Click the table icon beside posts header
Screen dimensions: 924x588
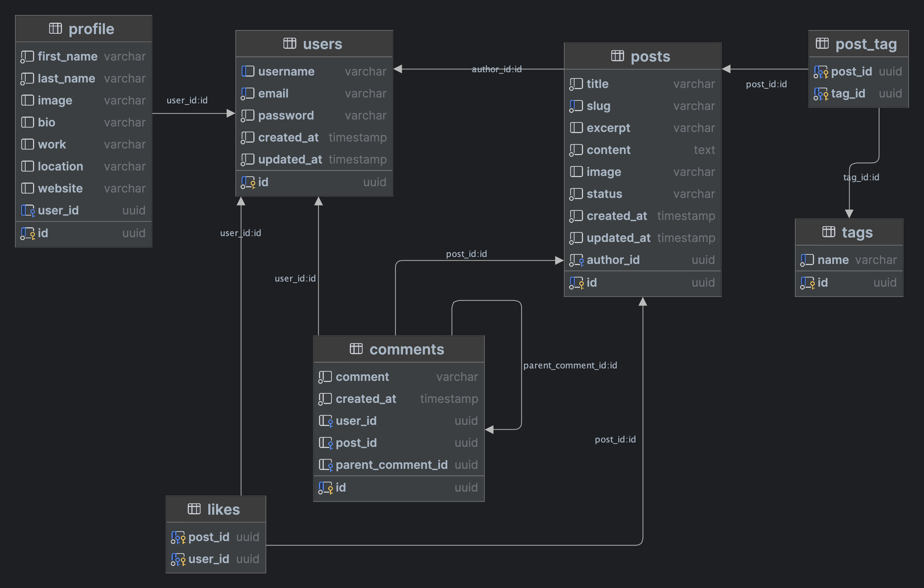pyautogui.click(x=617, y=56)
